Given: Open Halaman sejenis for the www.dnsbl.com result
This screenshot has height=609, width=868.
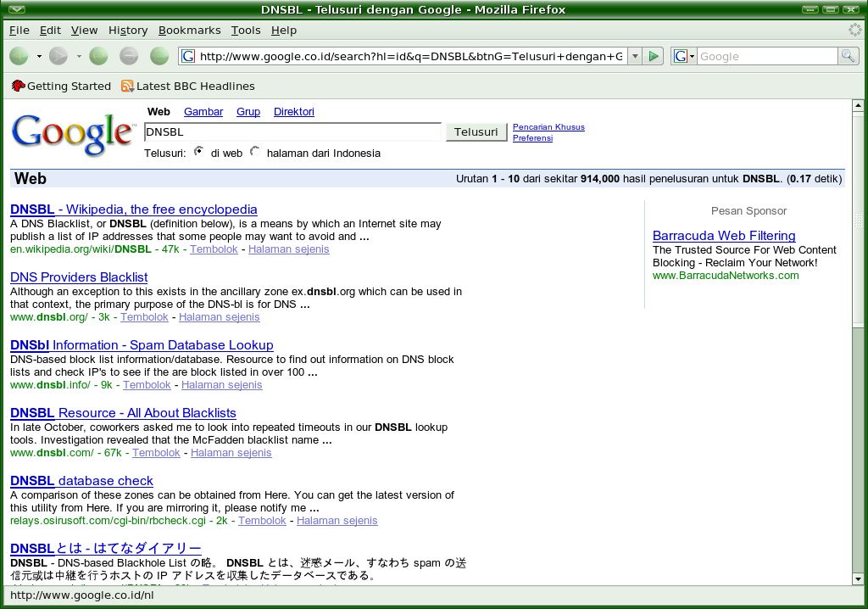Looking at the screenshot, I should click(x=231, y=453).
